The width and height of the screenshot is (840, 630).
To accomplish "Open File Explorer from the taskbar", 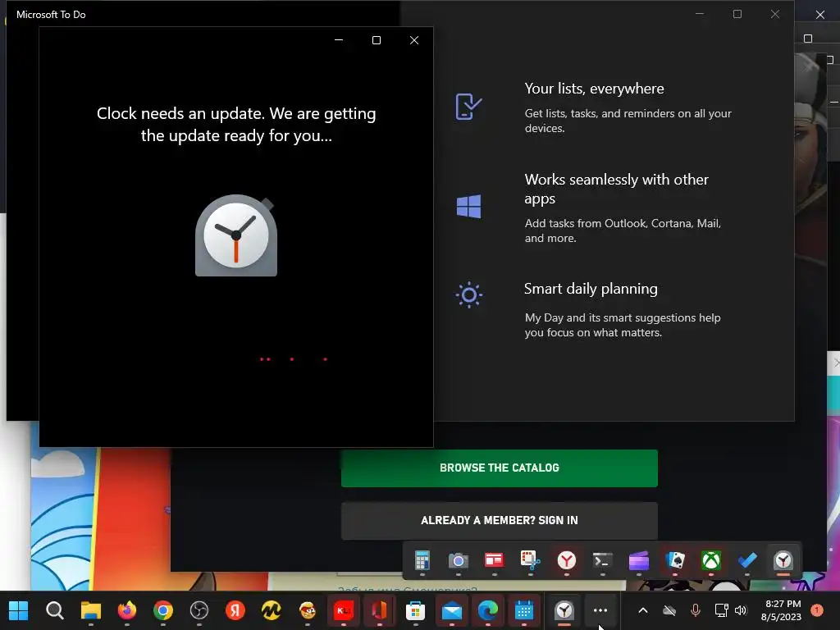I will 90,610.
